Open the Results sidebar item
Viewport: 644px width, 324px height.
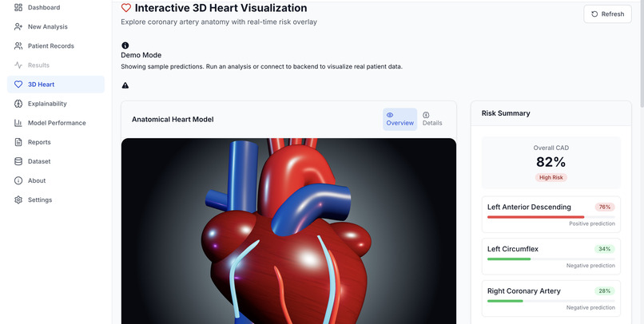(56, 65)
